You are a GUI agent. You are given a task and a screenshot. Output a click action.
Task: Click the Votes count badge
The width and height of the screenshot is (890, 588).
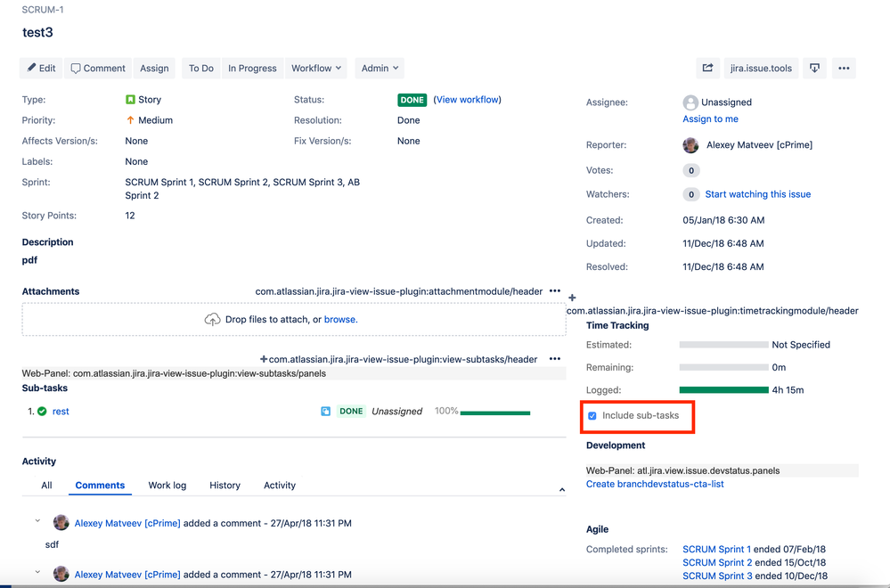click(690, 170)
